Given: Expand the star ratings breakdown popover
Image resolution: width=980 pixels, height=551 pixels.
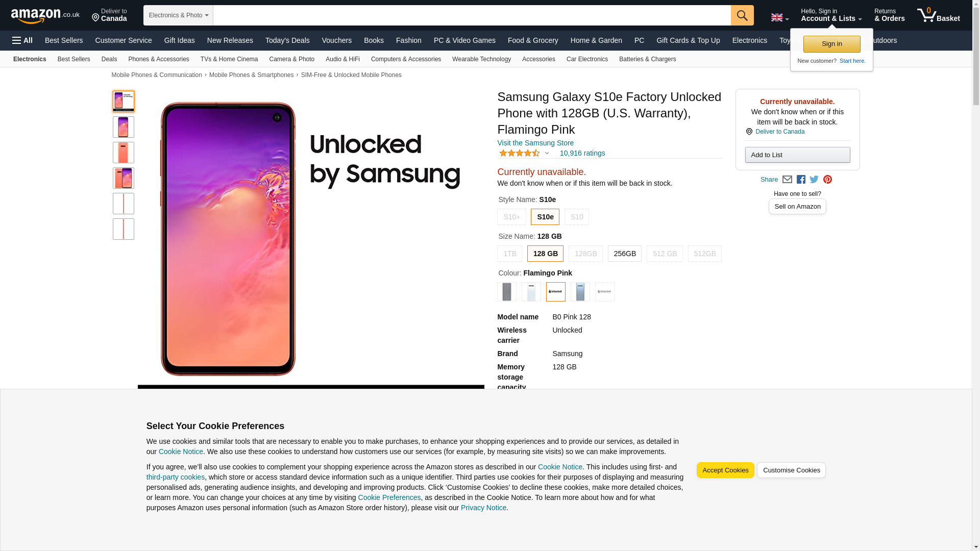Looking at the screenshot, I should (x=547, y=153).
